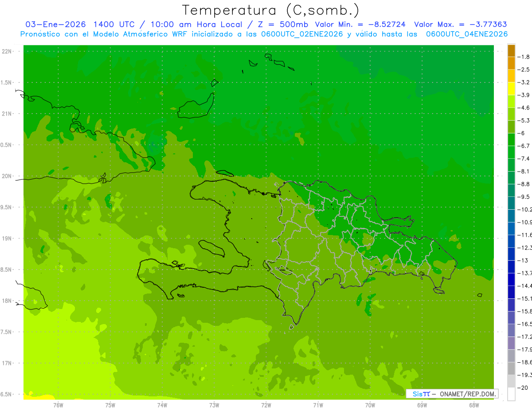Click the '-3.9' colorbar value

click(x=524, y=95)
